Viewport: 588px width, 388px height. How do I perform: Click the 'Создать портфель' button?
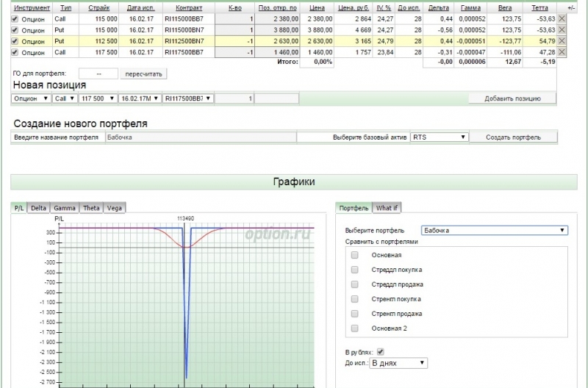(x=513, y=137)
